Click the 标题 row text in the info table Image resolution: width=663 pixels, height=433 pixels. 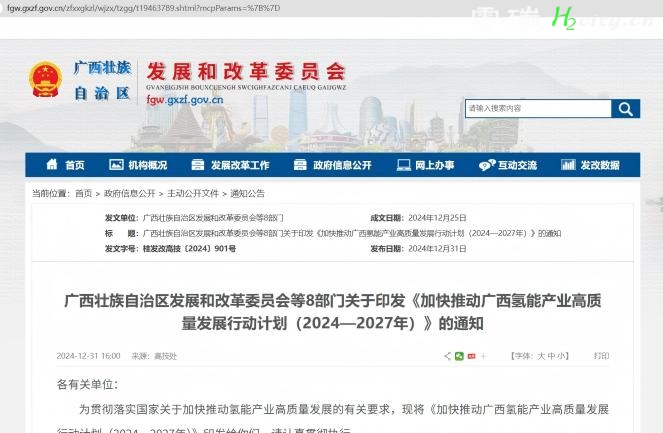(x=352, y=233)
